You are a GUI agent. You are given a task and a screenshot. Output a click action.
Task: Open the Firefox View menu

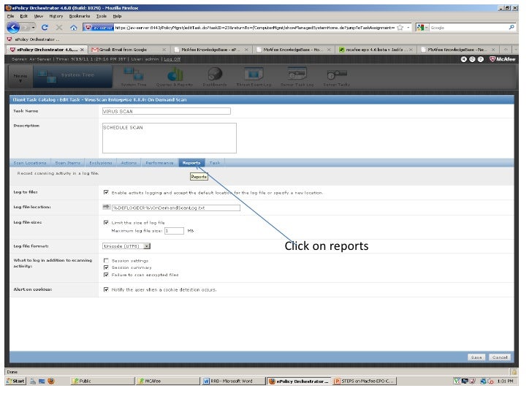38,16
